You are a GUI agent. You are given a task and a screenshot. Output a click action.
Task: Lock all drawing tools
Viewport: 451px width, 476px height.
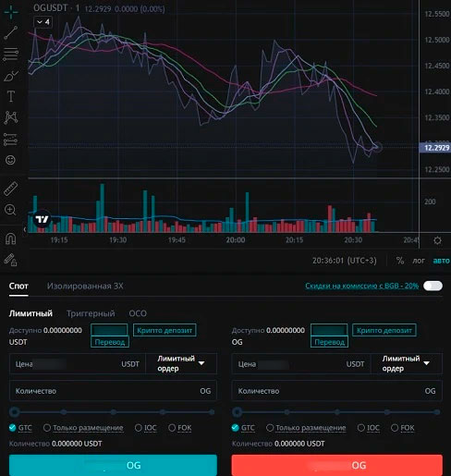click(11, 260)
